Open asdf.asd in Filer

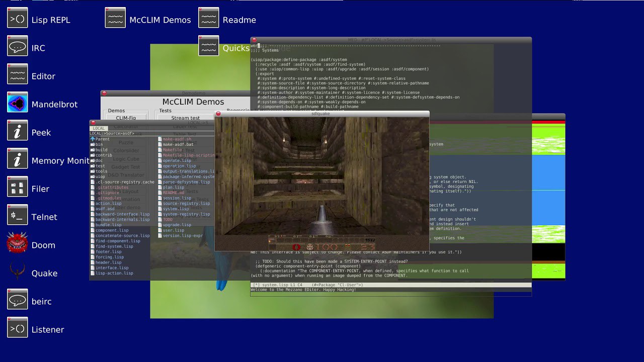tap(102, 209)
